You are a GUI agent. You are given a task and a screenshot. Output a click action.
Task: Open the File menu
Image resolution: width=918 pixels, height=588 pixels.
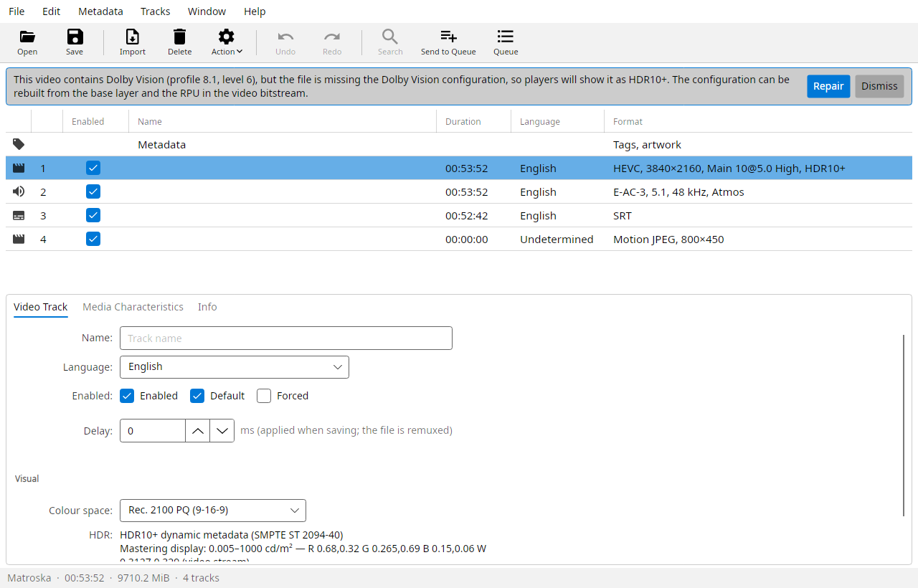(x=16, y=11)
